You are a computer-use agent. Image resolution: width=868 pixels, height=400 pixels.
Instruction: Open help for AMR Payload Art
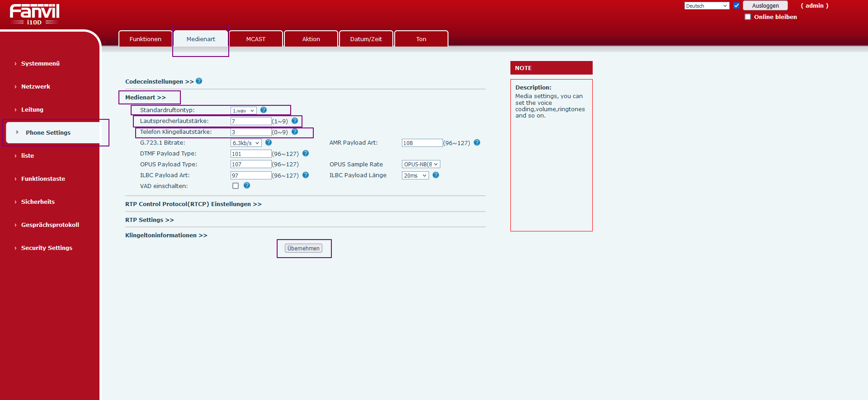(x=477, y=142)
